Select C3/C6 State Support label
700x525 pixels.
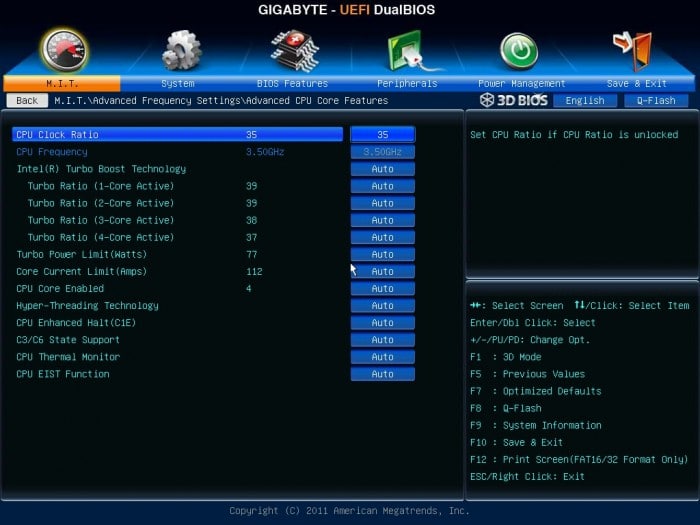[68, 340]
